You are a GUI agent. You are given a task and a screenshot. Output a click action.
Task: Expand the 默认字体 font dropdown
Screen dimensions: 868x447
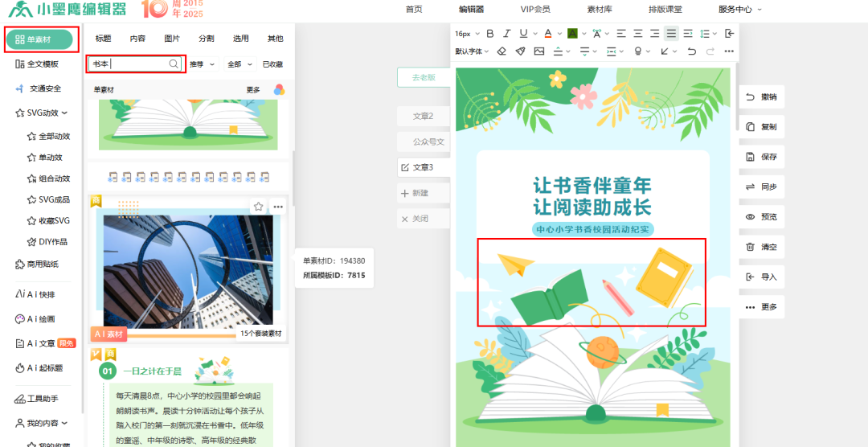(x=472, y=51)
